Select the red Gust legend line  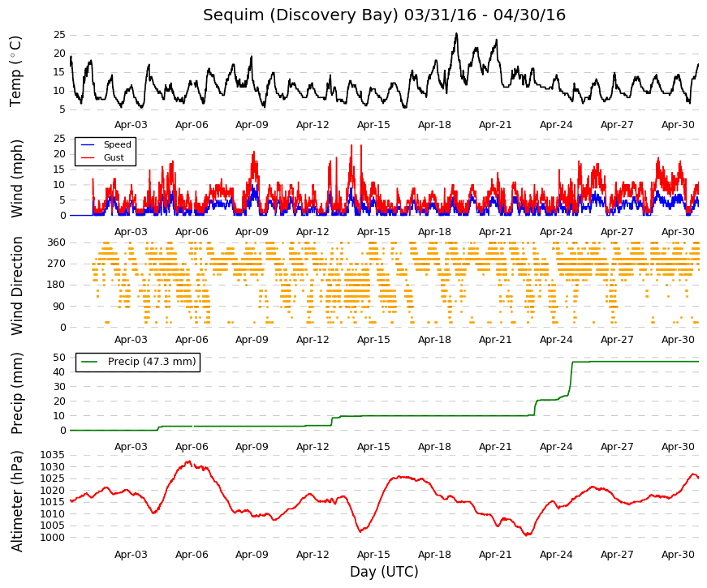(88, 157)
